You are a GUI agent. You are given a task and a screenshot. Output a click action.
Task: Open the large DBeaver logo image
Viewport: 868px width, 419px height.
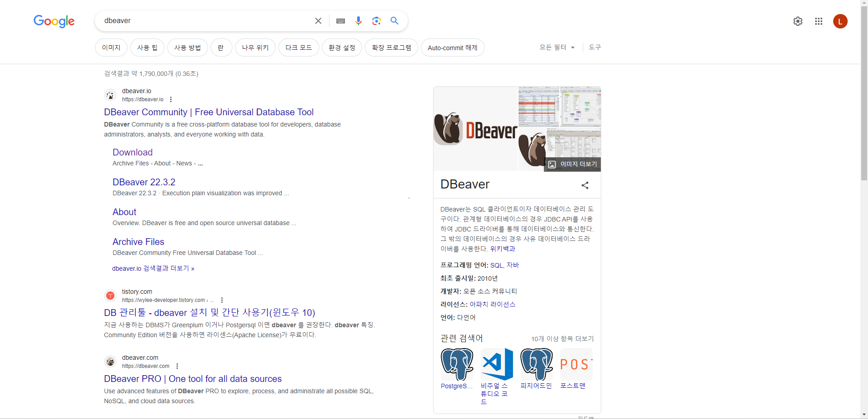[476, 129]
